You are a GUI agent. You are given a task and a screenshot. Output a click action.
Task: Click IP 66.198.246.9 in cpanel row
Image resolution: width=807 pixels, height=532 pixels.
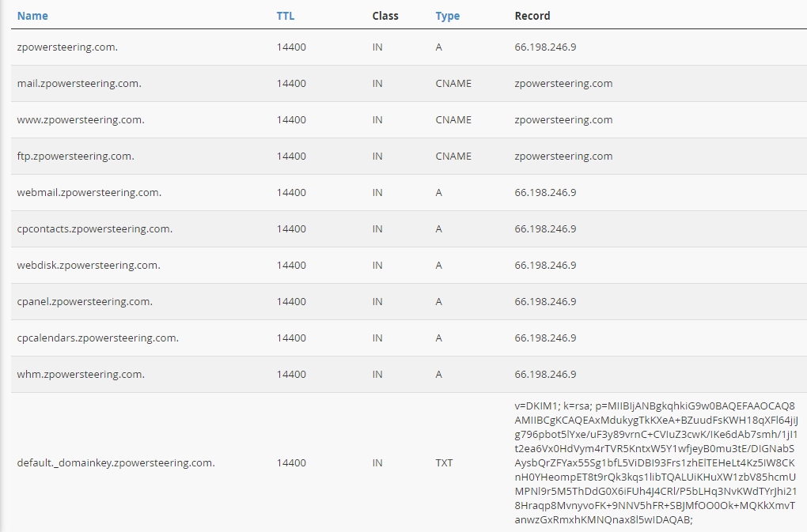click(x=546, y=302)
